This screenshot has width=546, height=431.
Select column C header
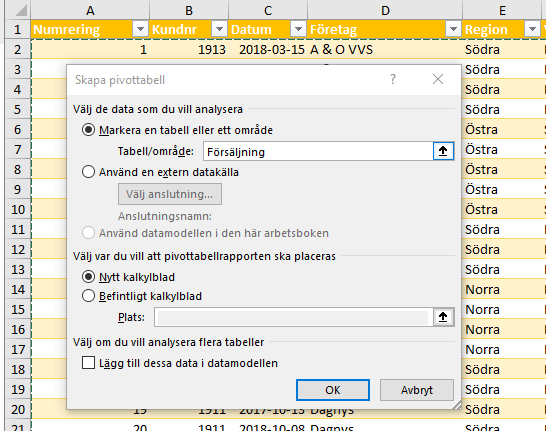click(x=268, y=10)
